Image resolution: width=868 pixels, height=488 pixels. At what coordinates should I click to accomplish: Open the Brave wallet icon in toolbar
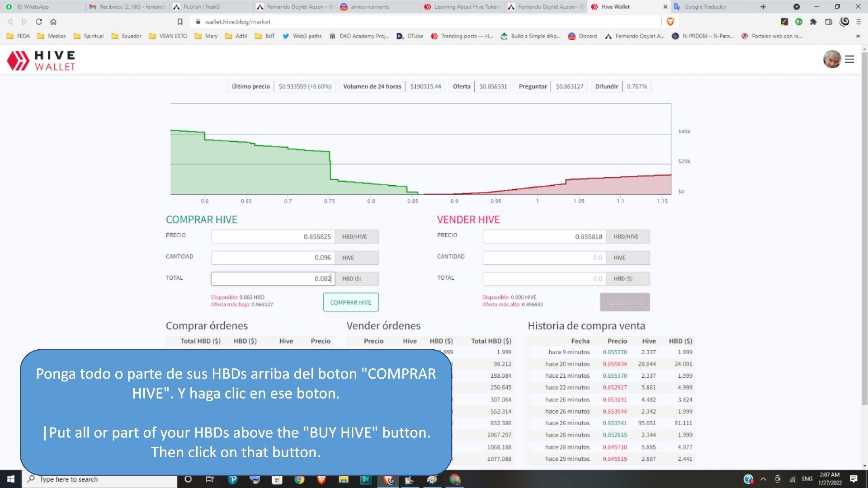point(829,22)
